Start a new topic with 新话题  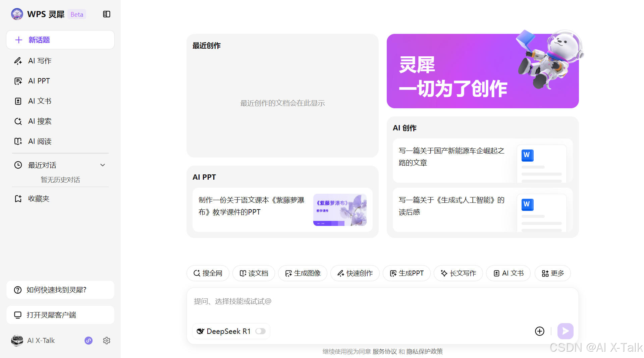pyautogui.click(x=60, y=40)
